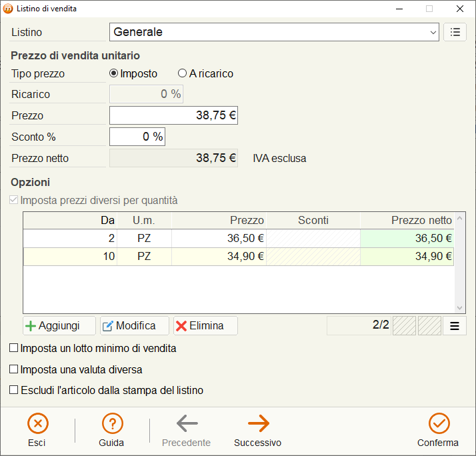Click the Prezzo column header in table
Screen dimensions: 476x456
[x=219, y=221]
